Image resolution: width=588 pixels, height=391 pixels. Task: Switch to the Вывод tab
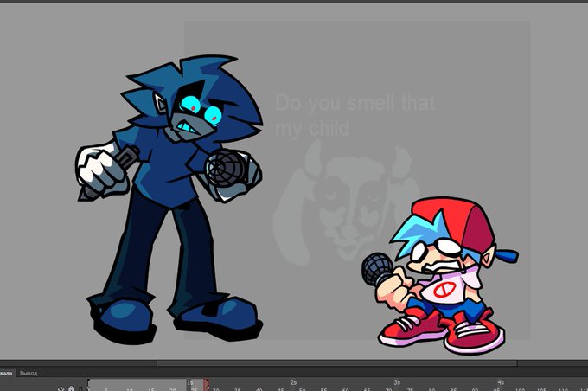[29, 373]
